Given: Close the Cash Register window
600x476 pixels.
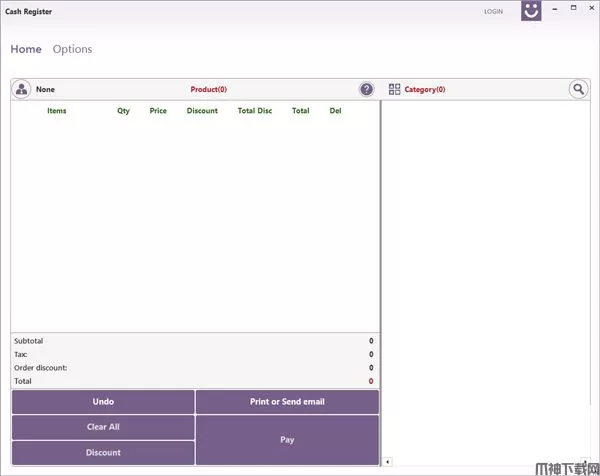Looking at the screenshot, I should tap(592, 8).
